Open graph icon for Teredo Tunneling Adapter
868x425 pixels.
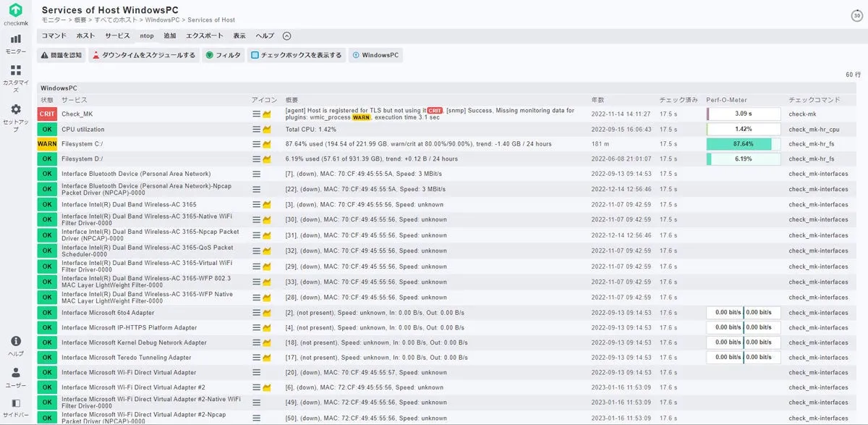[267, 358]
